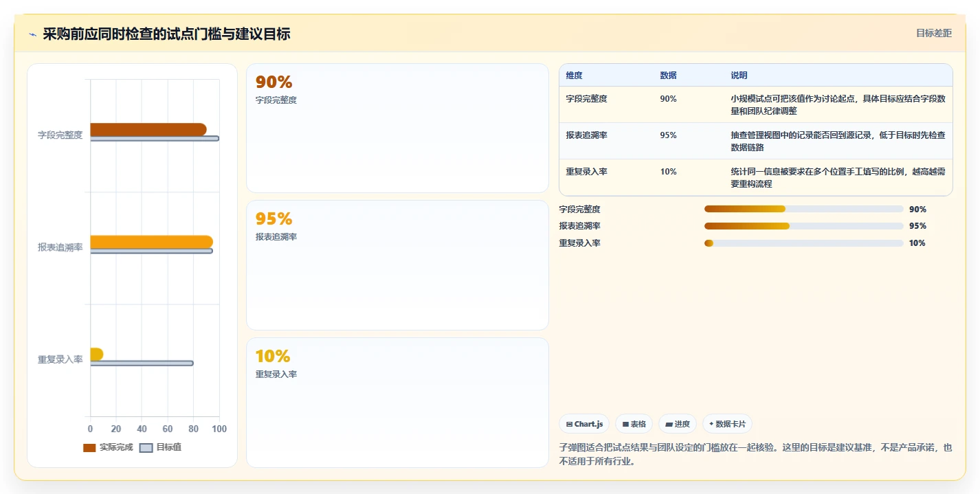Click the table icon in the 表格 chip

(625, 425)
